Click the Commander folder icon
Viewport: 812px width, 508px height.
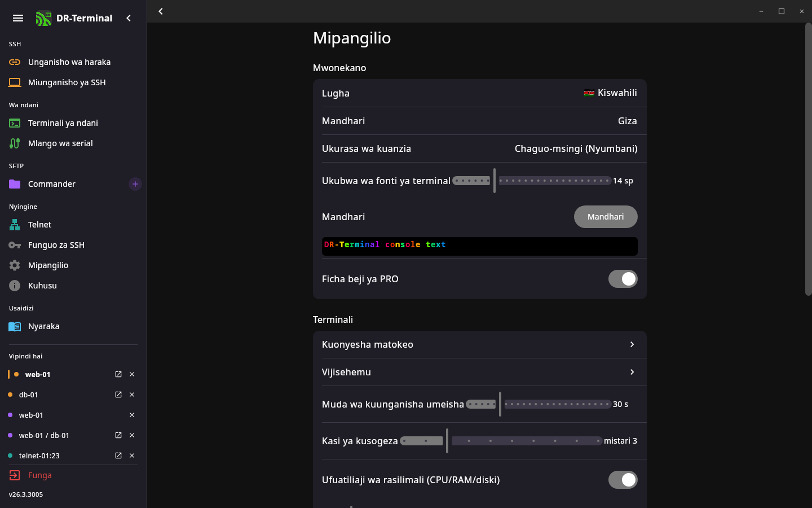point(15,184)
